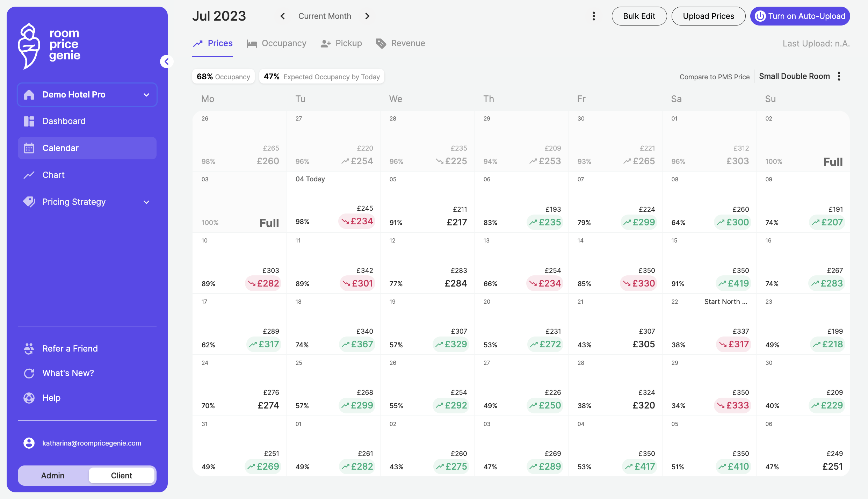Viewport: 868px width, 499px height.
Task: Switch to Client mode
Action: point(122,476)
